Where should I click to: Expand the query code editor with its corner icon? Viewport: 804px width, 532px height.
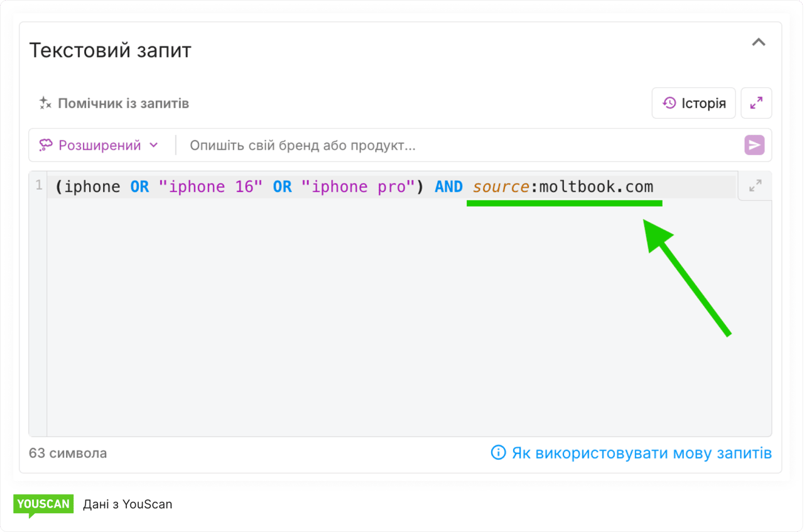pos(755,186)
